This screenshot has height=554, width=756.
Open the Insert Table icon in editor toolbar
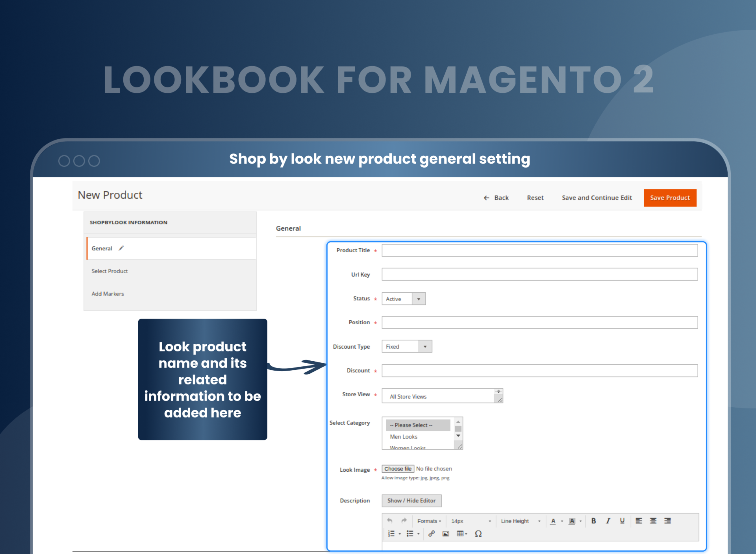coord(460,534)
